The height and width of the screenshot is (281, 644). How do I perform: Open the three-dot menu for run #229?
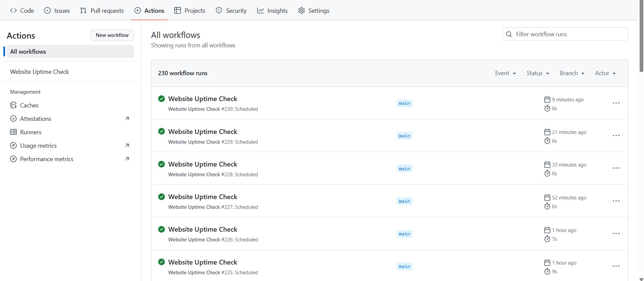click(616, 136)
